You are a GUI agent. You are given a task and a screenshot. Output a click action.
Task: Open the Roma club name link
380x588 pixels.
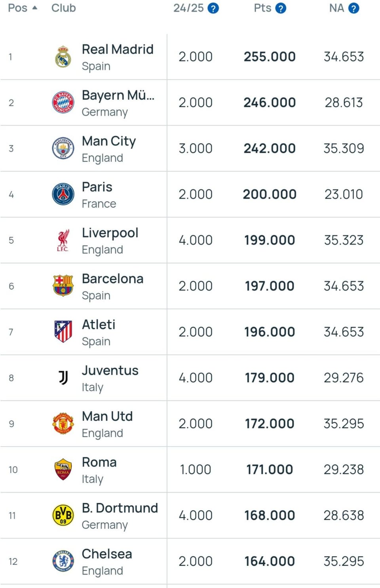[x=99, y=462]
